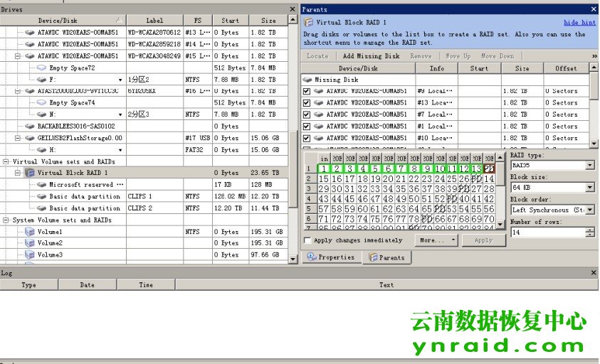Viewport: 600px width, 364px height.
Task: Switch to the Properties tab
Action: [331, 257]
